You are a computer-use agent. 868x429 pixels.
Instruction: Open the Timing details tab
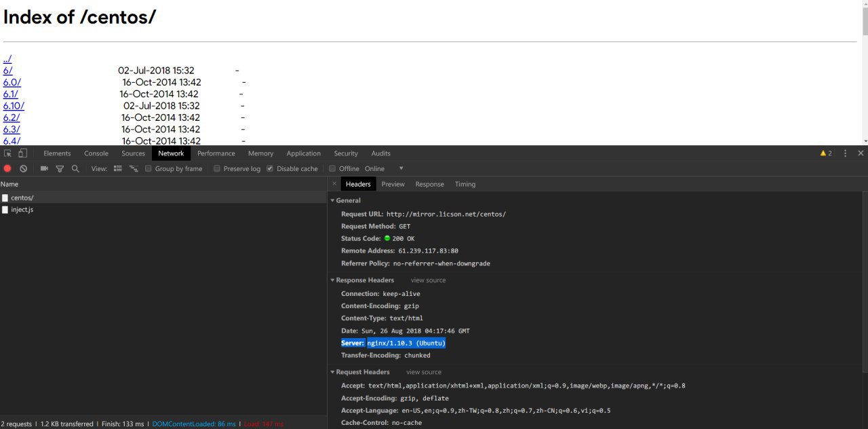click(x=465, y=184)
